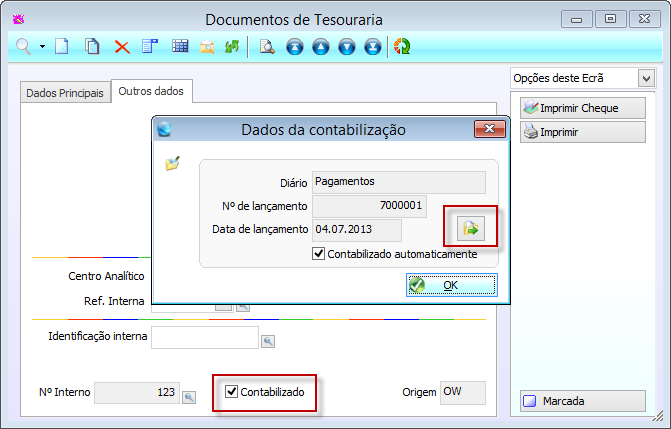Click the new blank document icon
671x429 pixels.
(x=62, y=46)
